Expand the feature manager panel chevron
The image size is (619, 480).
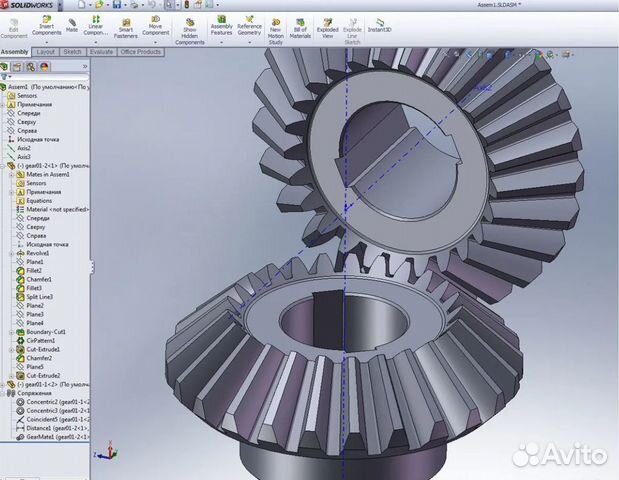click(x=84, y=66)
